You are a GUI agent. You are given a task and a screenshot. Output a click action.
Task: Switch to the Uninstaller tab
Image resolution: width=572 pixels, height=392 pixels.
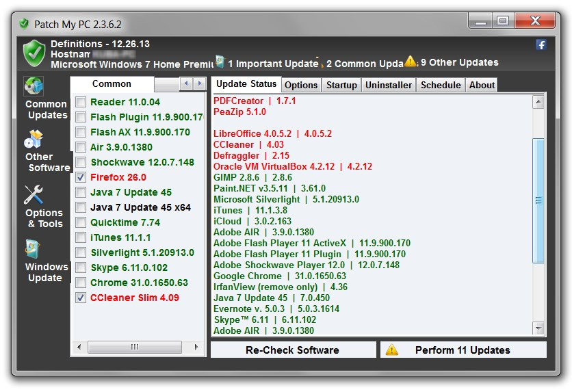pyautogui.click(x=389, y=85)
